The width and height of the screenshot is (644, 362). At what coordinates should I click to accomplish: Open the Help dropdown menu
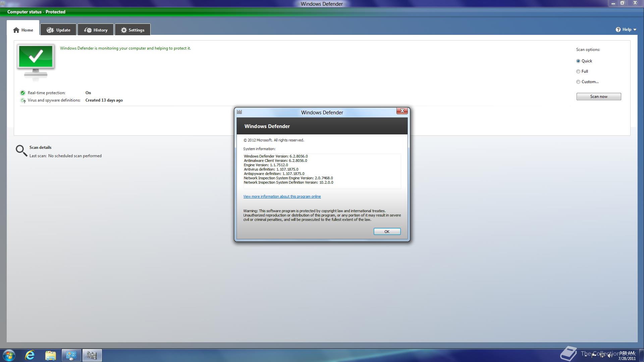[626, 29]
